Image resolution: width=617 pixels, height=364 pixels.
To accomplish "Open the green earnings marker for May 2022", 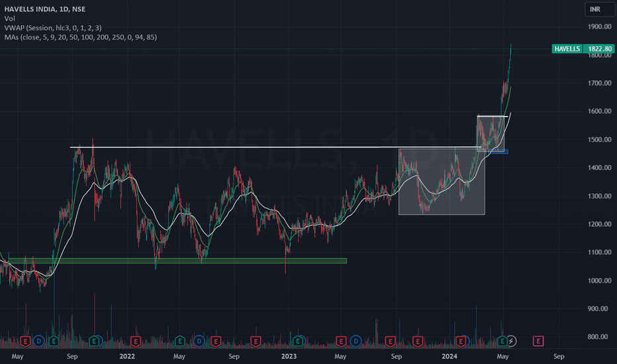I will pos(179,341).
